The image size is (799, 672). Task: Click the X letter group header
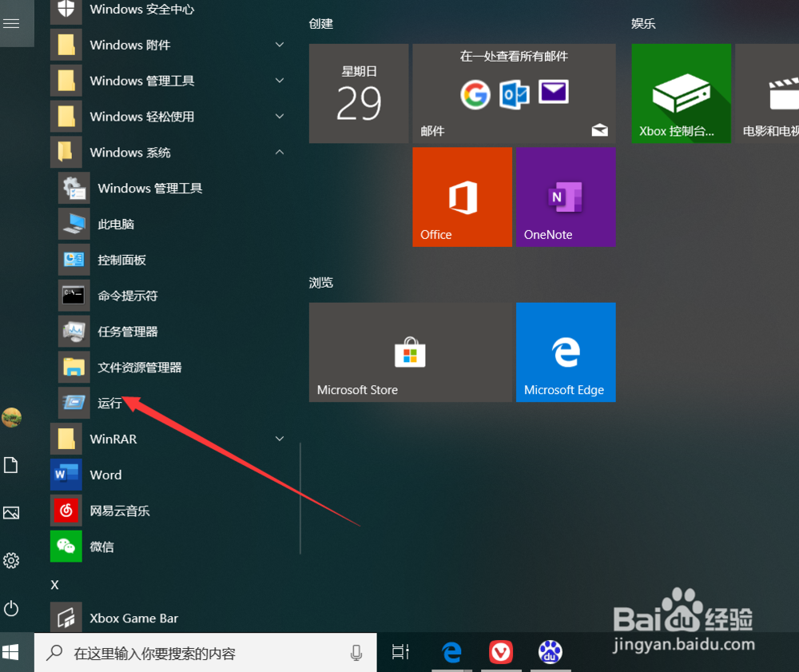click(x=54, y=585)
